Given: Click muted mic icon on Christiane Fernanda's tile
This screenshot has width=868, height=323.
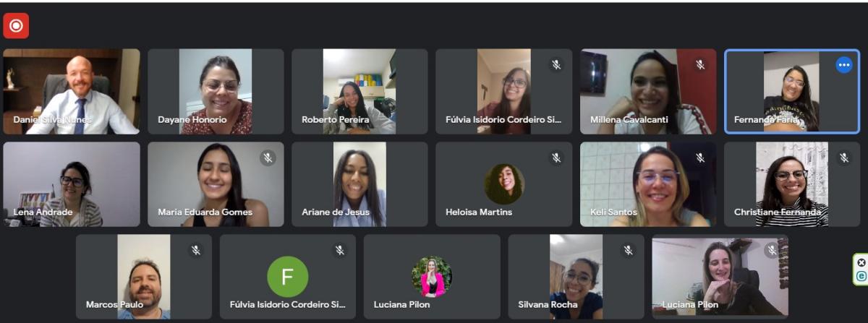Looking at the screenshot, I should click(843, 158).
